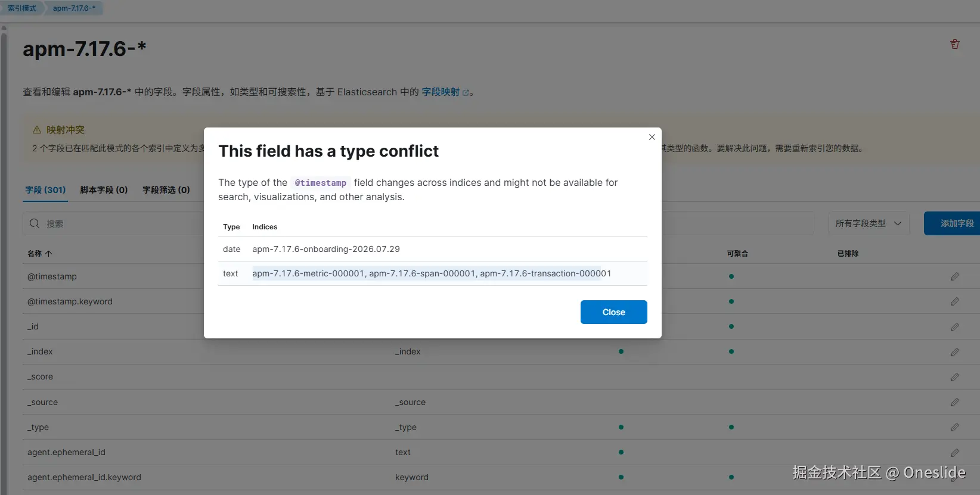Viewport: 980px width, 495px height.
Task: Focus the 搜索 field search box
Action: click(x=417, y=223)
